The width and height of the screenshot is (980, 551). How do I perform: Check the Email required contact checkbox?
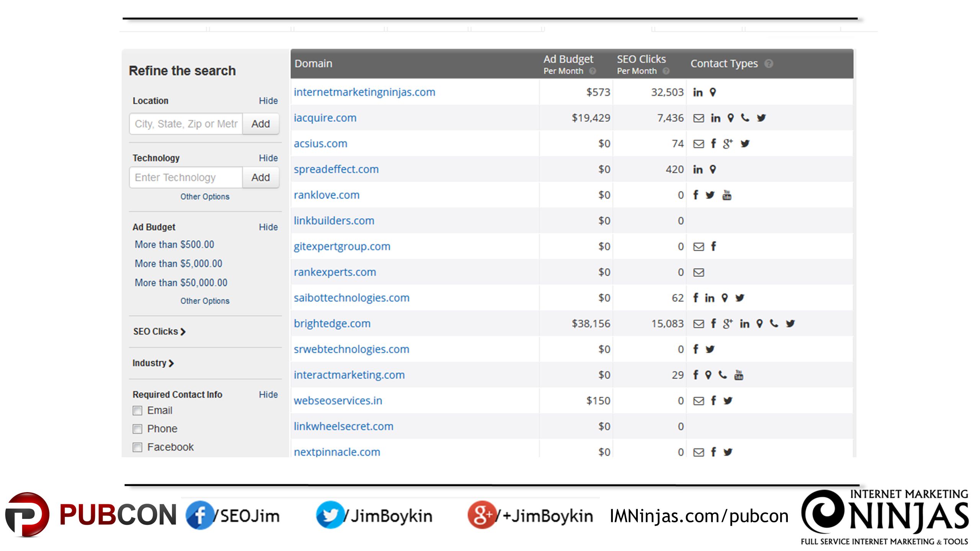137,411
